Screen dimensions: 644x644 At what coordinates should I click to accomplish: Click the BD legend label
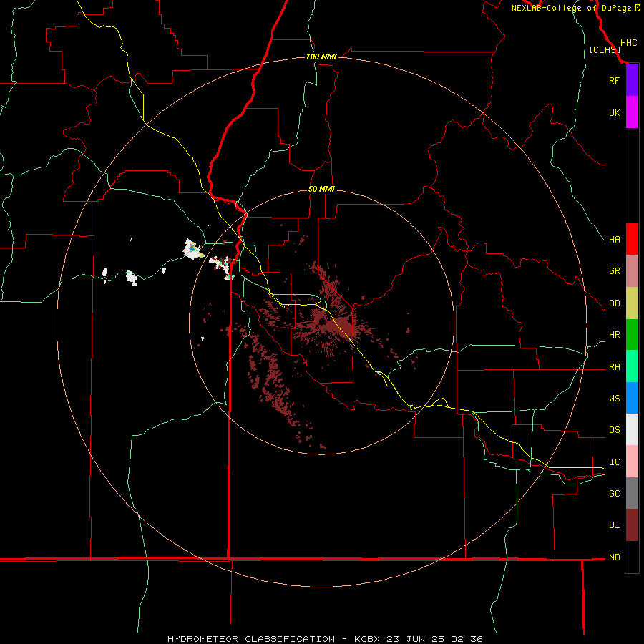click(x=614, y=303)
